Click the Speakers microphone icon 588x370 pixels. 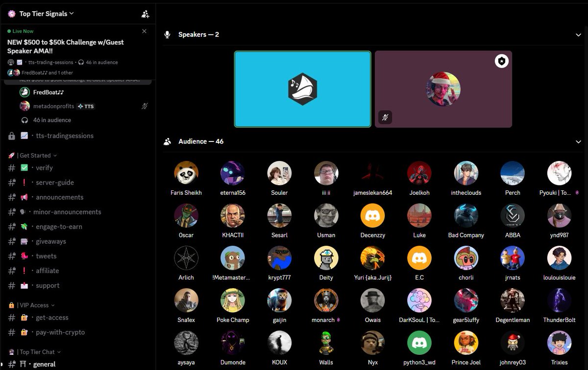(168, 35)
